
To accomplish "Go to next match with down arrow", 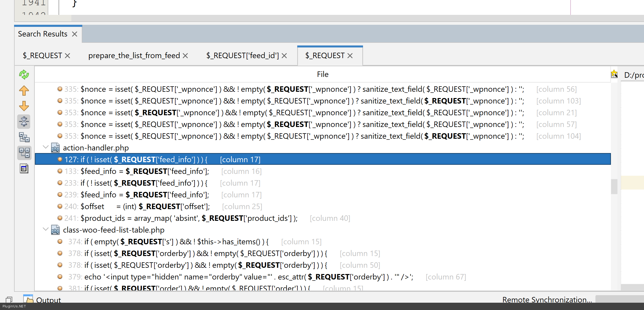I will tap(24, 106).
